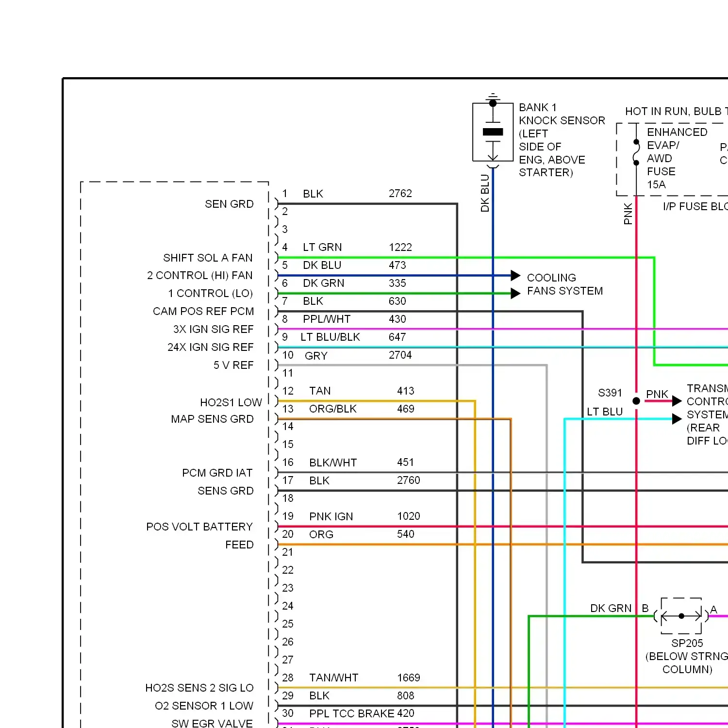Select the 'CAM POS REF PCM' label
728x728 pixels.
[x=203, y=311]
